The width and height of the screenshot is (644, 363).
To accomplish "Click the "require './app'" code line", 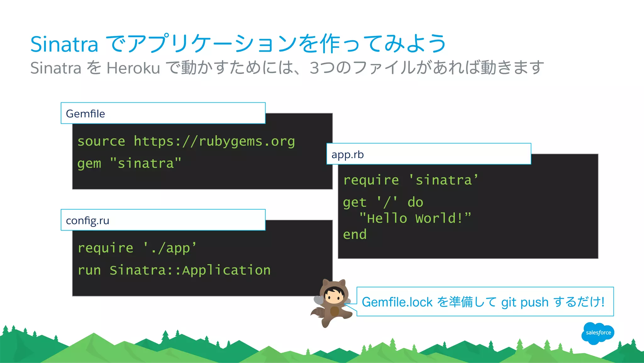I will pyautogui.click(x=137, y=248).
